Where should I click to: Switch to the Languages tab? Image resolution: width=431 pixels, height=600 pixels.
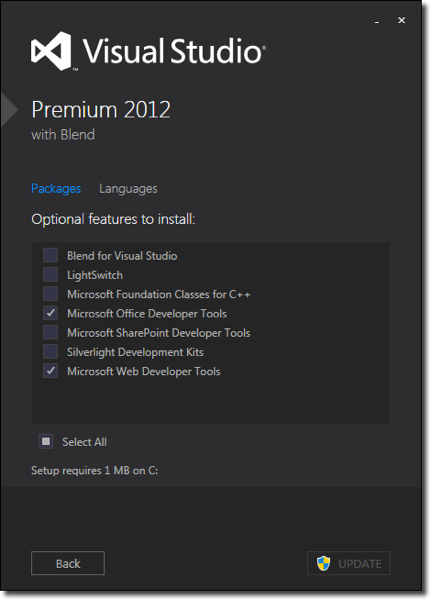coord(128,189)
